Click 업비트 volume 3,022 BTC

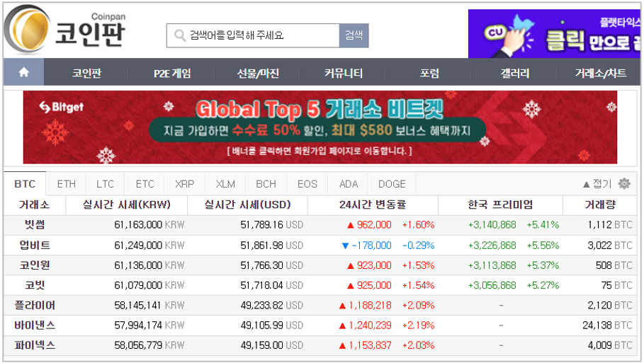609,246
